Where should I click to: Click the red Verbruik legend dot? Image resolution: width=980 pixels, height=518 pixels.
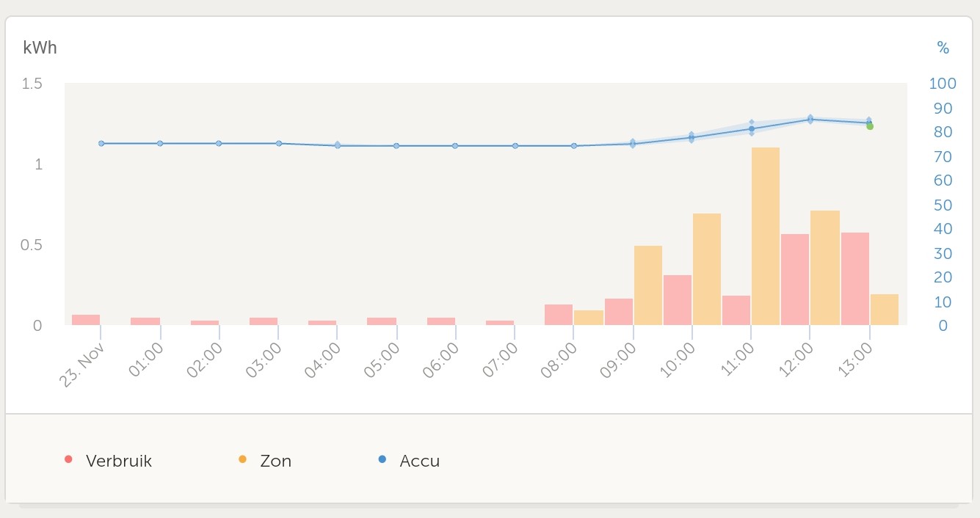click(68, 460)
